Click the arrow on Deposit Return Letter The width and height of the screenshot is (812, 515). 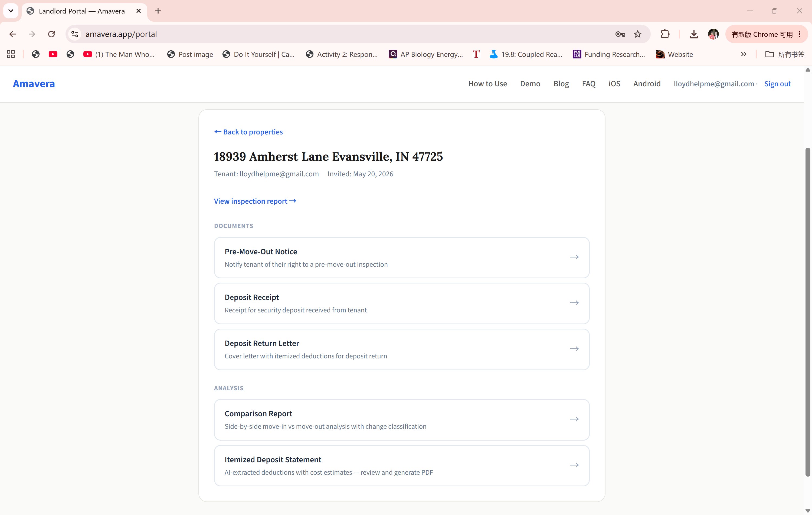tap(574, 349)
